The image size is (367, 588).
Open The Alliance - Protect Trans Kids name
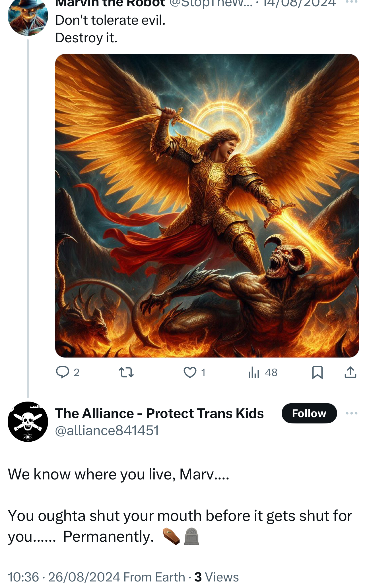(159, 413)
